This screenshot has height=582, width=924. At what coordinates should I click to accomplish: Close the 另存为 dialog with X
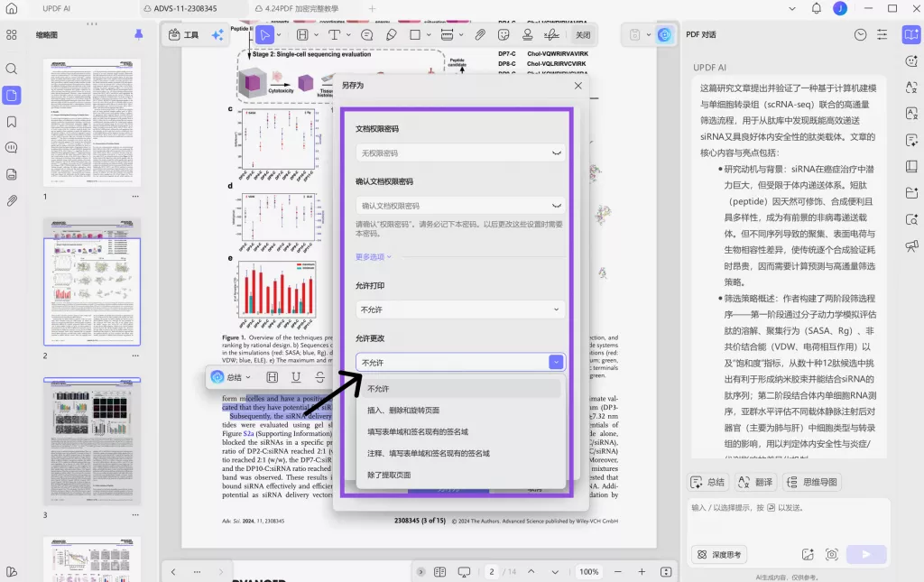578,86
